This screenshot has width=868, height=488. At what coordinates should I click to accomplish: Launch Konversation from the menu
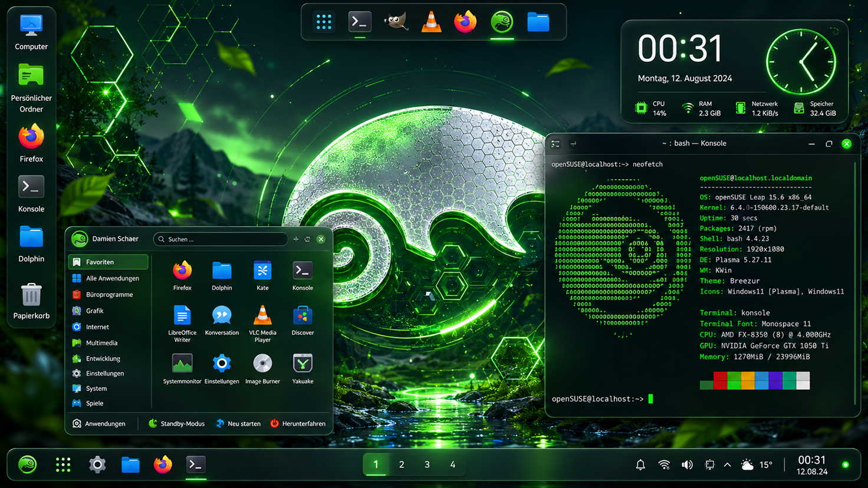click(222, 321)
